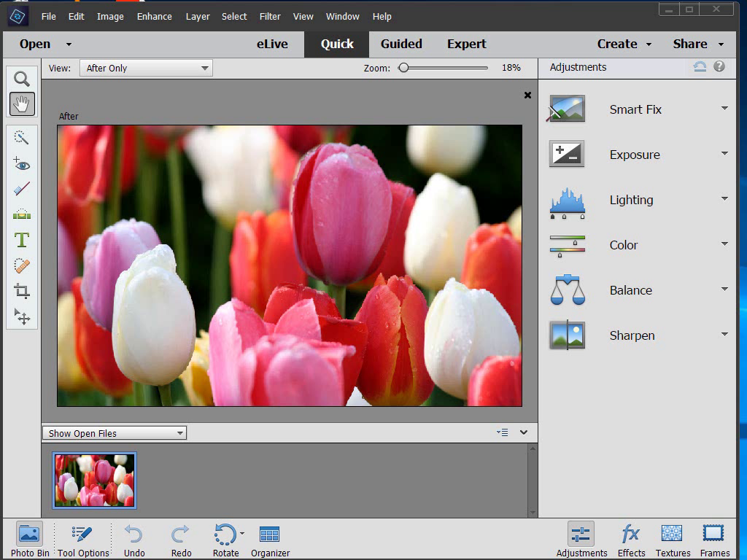Select the Crop tool
Screen dimensions: 747x560
tap(22, 291)
